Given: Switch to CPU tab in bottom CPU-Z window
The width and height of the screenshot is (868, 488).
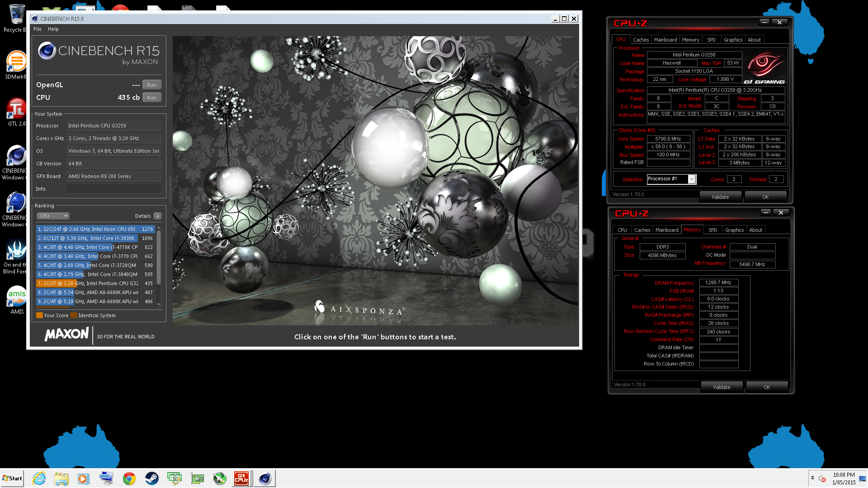Looking at the screenshot, I should click(622, 230).
